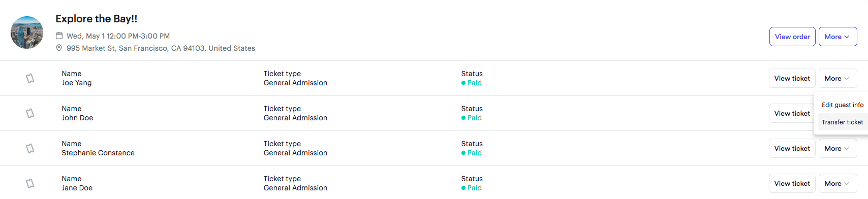Screen dimensions: 868x199
Task: Select Edit guest info from the menu
Action: click(x=843, y=105)
